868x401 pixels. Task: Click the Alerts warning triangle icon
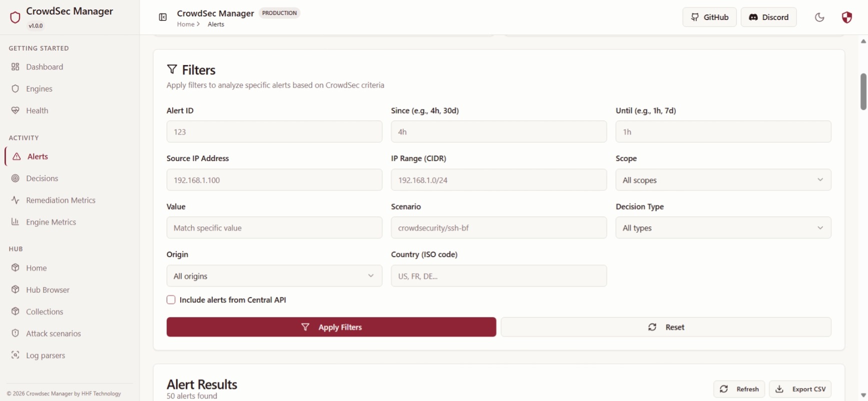(x=17, y=156)
